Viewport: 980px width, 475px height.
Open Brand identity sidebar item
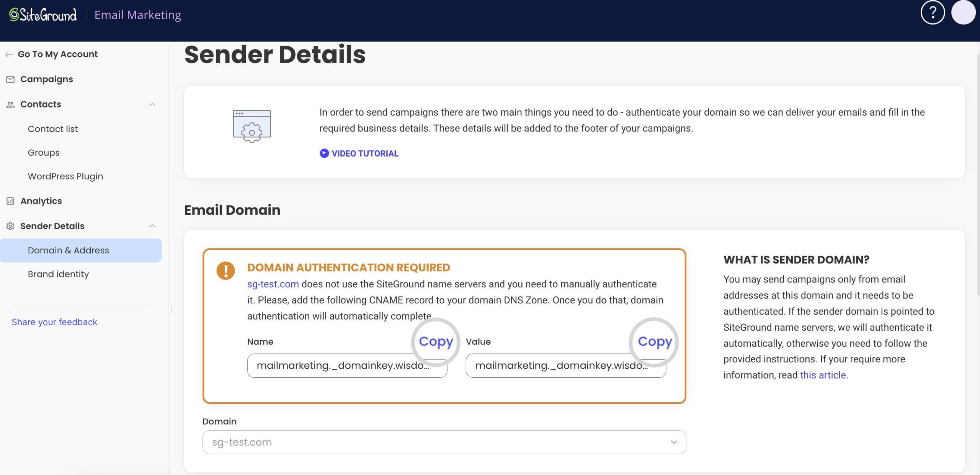[x=58, y=274]
